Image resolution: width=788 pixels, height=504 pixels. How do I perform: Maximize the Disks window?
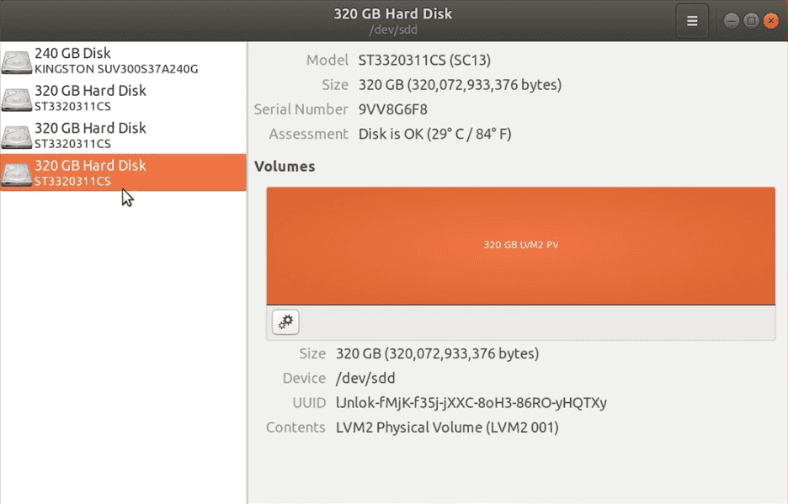point(751,21)
